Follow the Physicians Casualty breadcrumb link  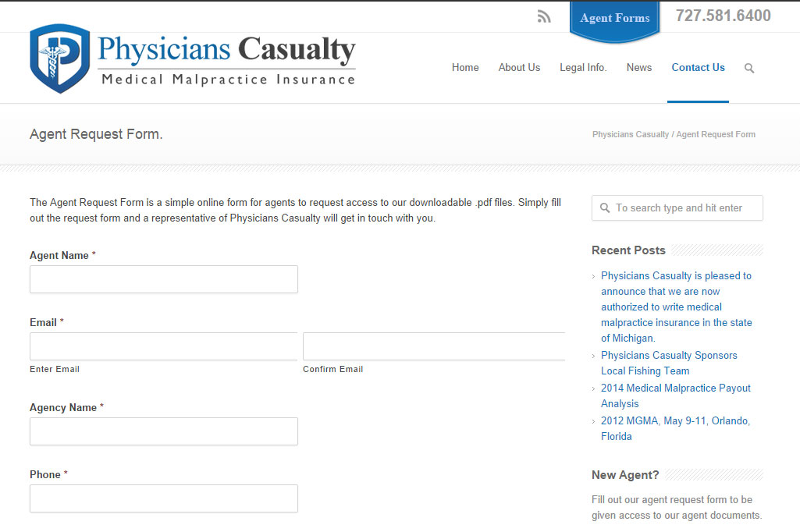pos(631,134)
